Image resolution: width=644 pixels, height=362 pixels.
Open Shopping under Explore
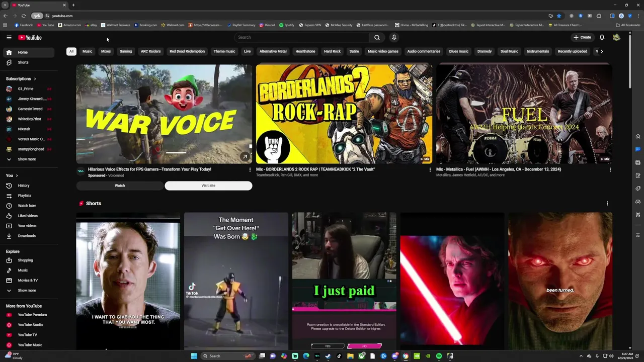point(29,260)
